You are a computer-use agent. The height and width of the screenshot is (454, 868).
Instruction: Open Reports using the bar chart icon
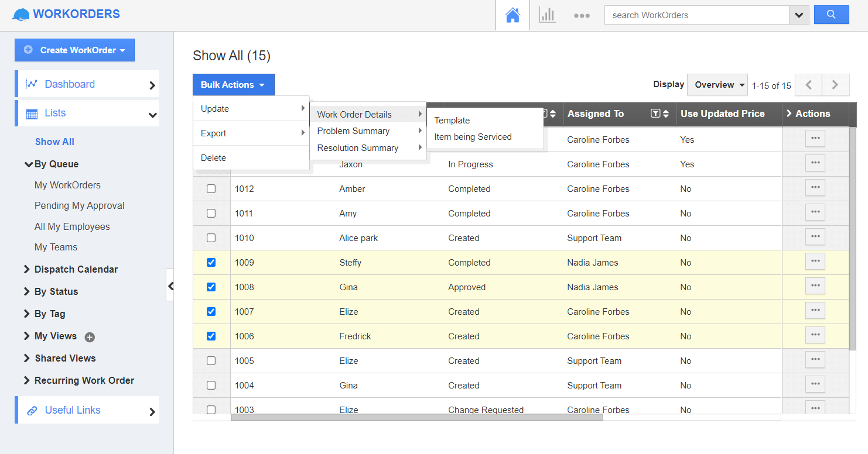[547, 15]
